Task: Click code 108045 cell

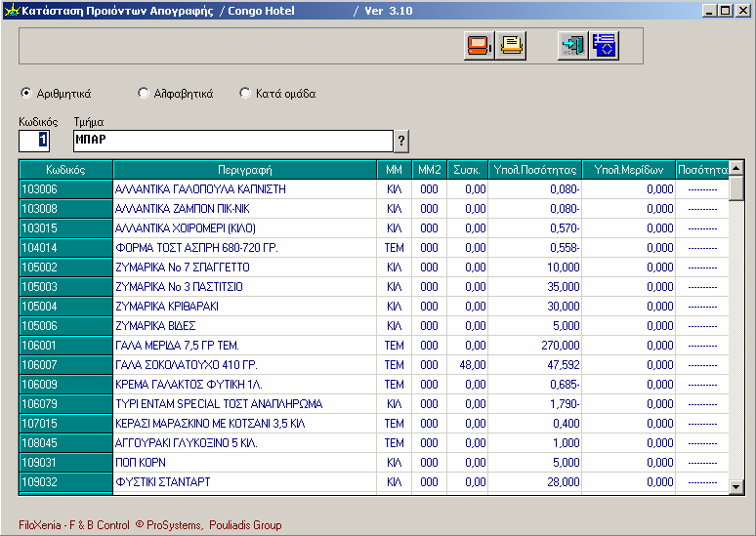Action: (x=66, y=443)
